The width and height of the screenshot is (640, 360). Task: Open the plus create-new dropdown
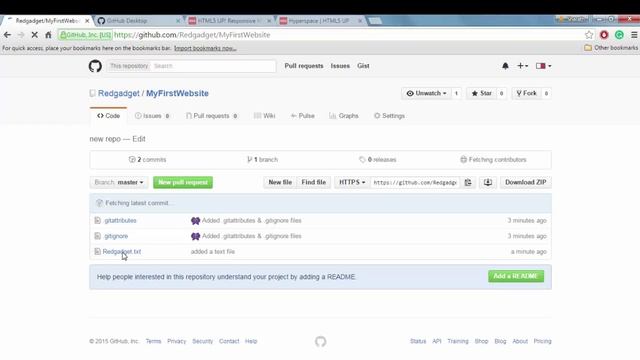[x=522, y=66]
